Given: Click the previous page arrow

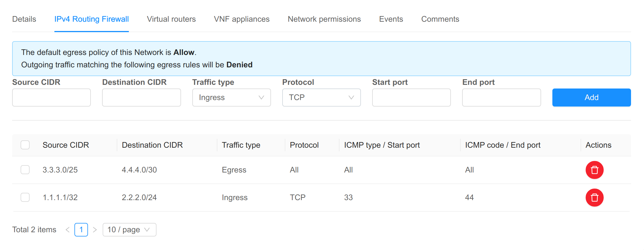Looking at the screenshot, I should pos(67,230).
